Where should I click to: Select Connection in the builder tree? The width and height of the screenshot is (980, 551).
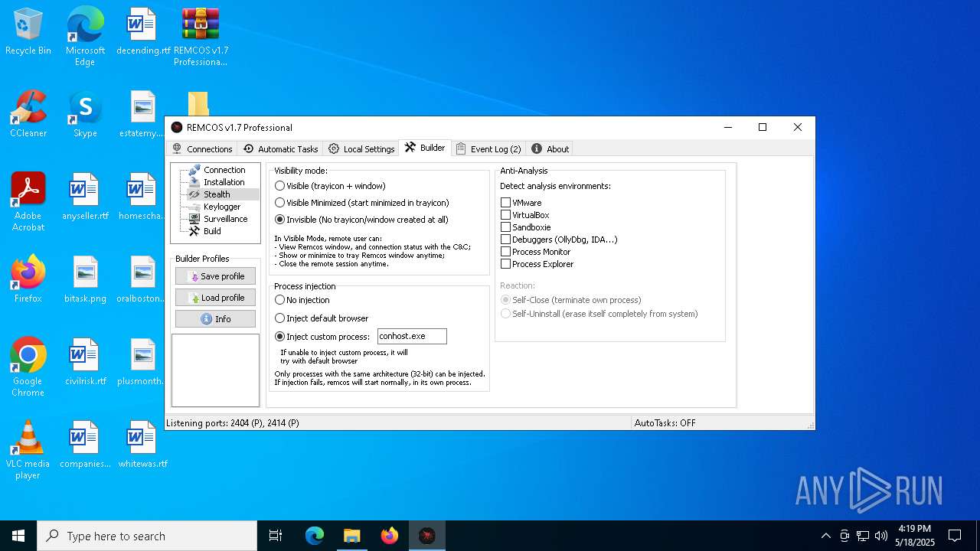pos(224,170)
